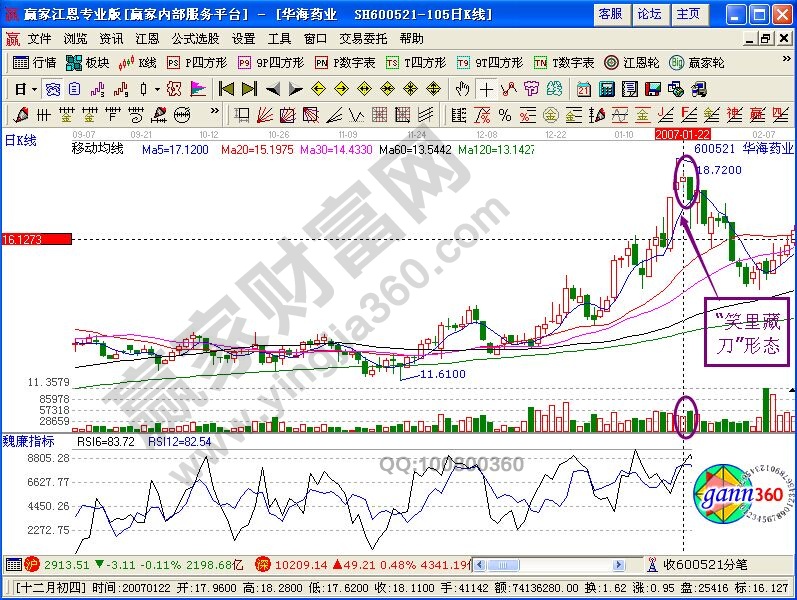Image resolution: width=797 pixels, height=600 pixels.
Task: Click the 主页 homepage button
Action: click(689, 14)
